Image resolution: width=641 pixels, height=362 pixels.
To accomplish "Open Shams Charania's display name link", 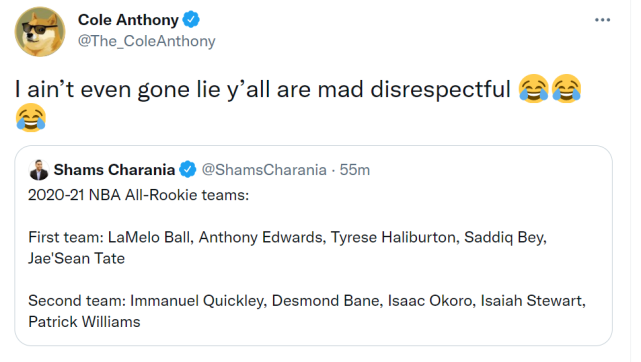I will tap(114, 170).
